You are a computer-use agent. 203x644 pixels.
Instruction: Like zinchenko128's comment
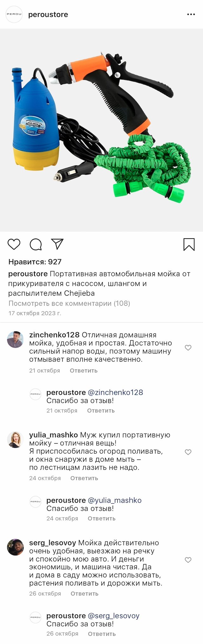[x=188, y=348]
